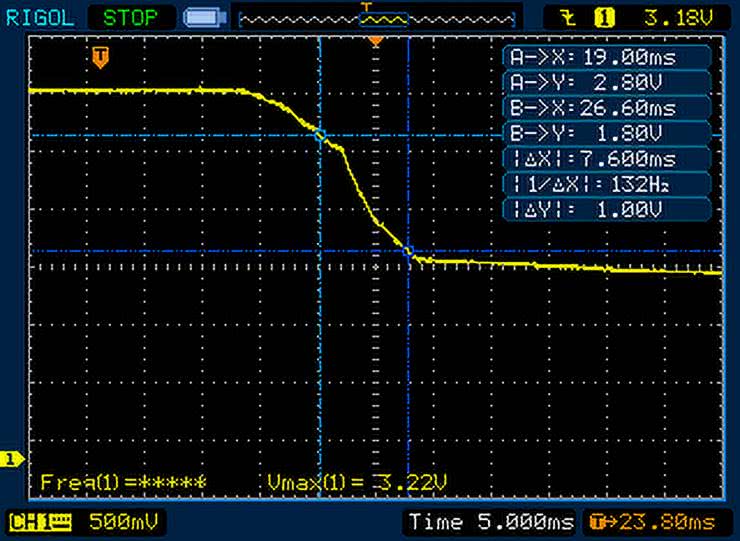Open the 500mV vertical scale setting
The width and height of the screenshot is (740, 541).
click(x=126, y=522)
